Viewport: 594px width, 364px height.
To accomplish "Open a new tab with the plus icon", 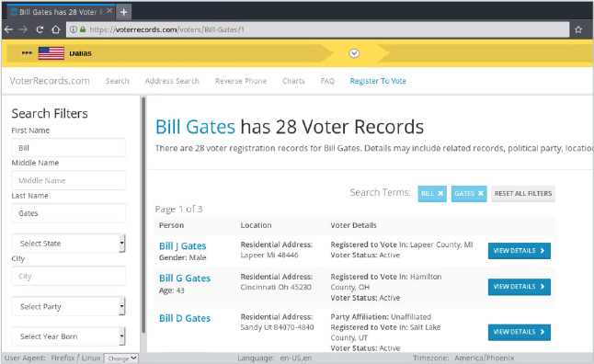I will click(x=123, y=12).
